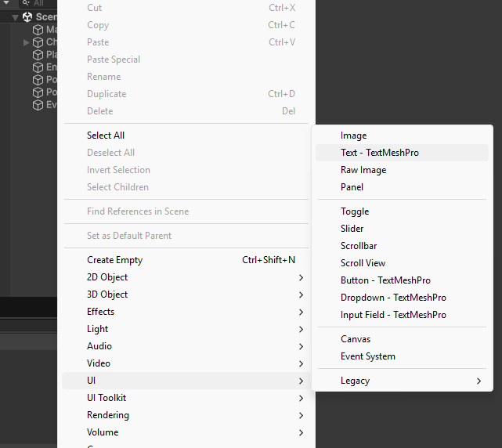The height and width of the screenshot is (448, 502).
Task: Select the cube icon beside "Pla" object
Action: tap(38, 55)
